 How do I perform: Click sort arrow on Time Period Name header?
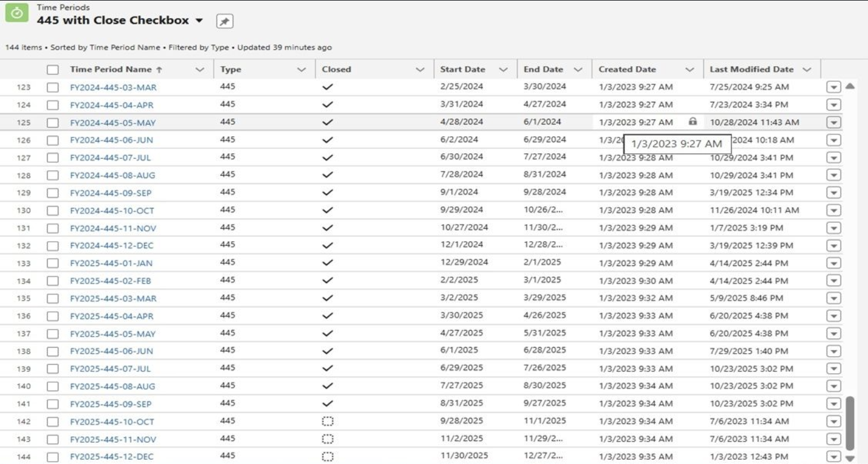(159, 70)
